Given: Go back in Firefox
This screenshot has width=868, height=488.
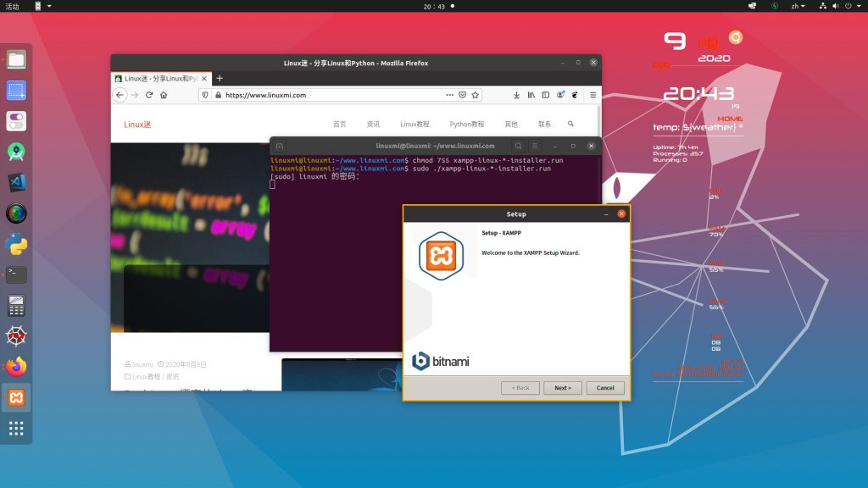Looking at the screenshot, I should click(120, 95).
